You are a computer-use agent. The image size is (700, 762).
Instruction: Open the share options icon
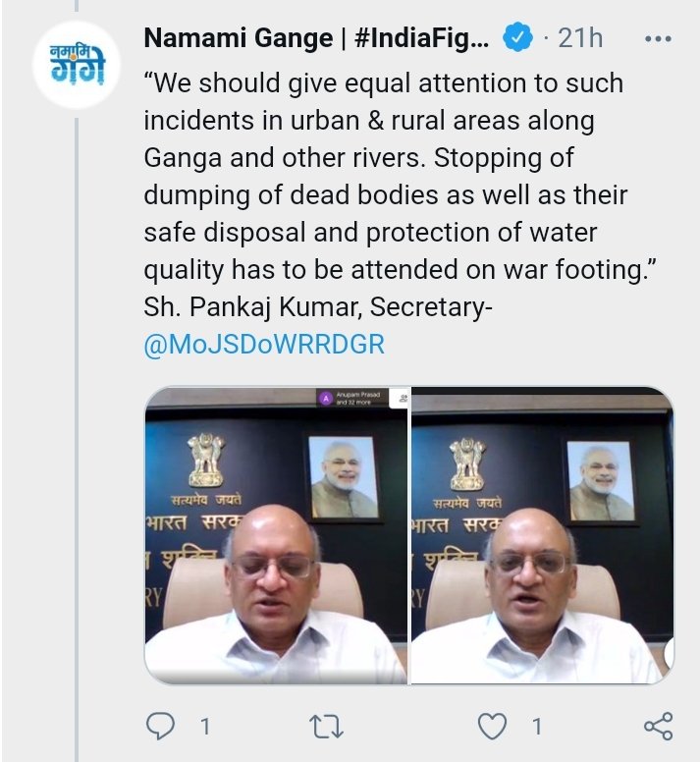click(x=657, y=727)
